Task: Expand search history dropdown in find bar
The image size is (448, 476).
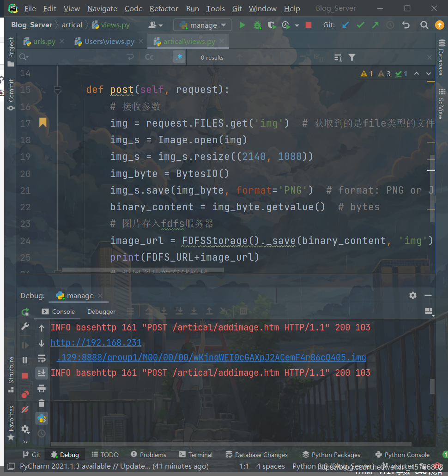Action: 24,57
